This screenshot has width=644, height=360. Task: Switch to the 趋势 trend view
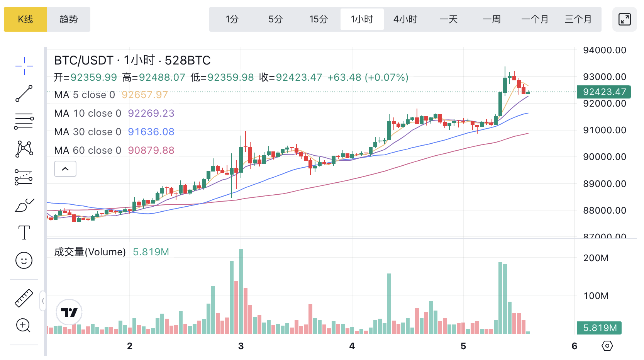69,19
